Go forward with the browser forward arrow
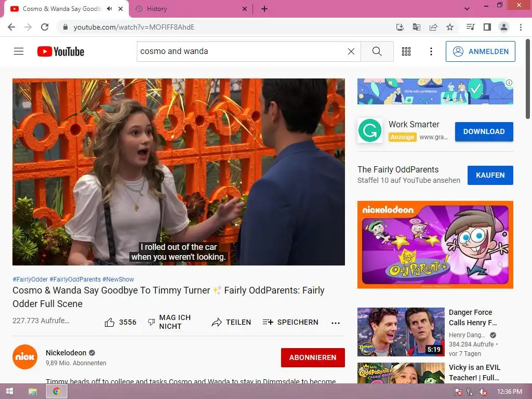This screenshot has height=399, width=532. [x=28, y=27]
